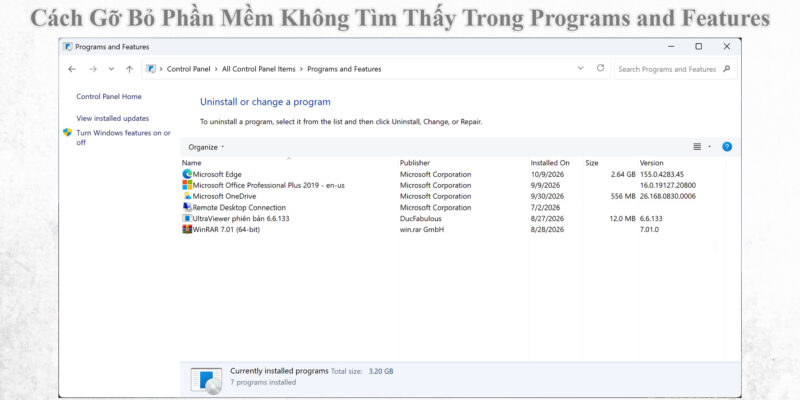
Task: Click the WinRAR icon
Action: pos(187,229)
